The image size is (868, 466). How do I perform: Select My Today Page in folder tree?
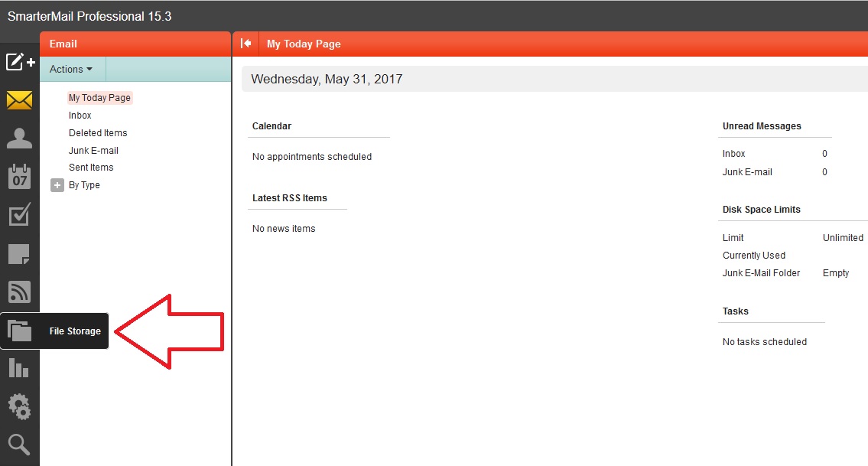[99, 98]
